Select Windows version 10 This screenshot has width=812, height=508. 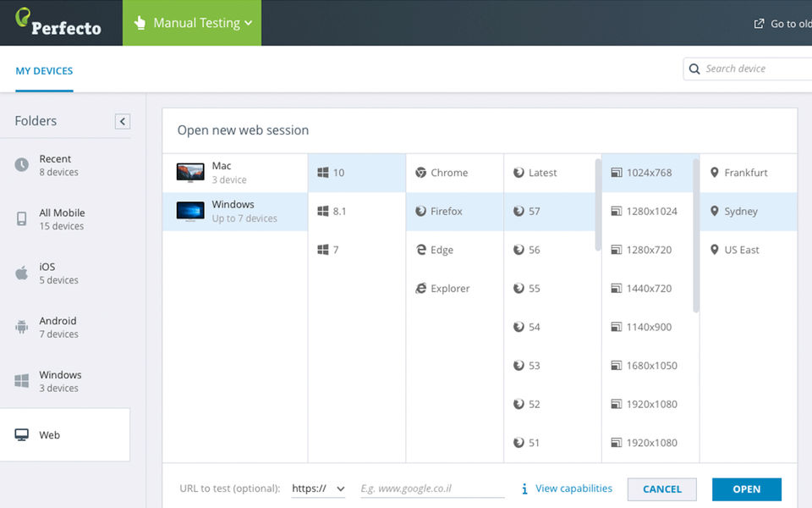[x=357, y=173]
